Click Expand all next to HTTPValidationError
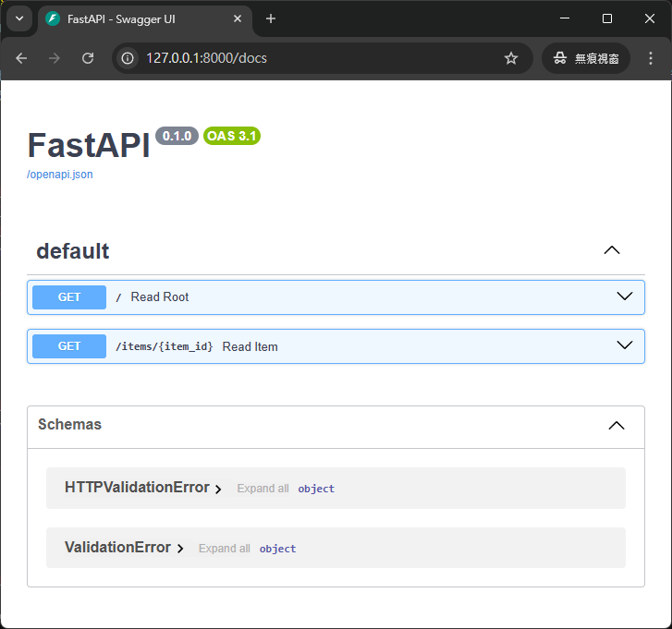 click(263, 488)
